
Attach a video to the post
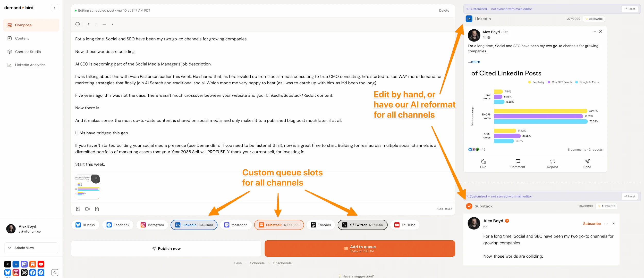(87, 209)
